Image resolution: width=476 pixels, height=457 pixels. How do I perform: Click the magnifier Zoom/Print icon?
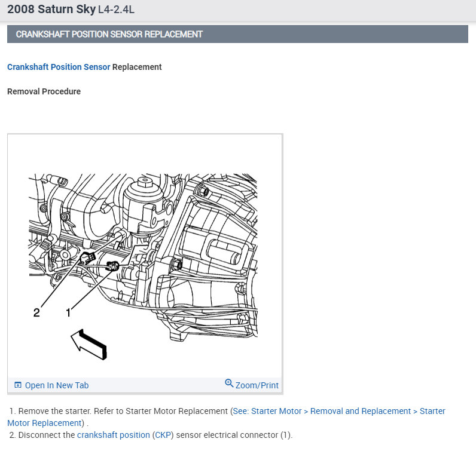[229, 384]
